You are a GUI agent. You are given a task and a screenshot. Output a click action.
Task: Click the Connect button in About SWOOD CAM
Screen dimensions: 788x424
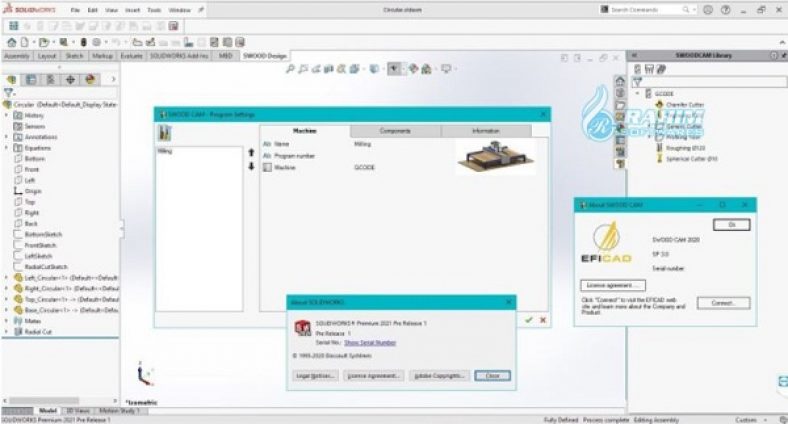click(x=723, y=303)
